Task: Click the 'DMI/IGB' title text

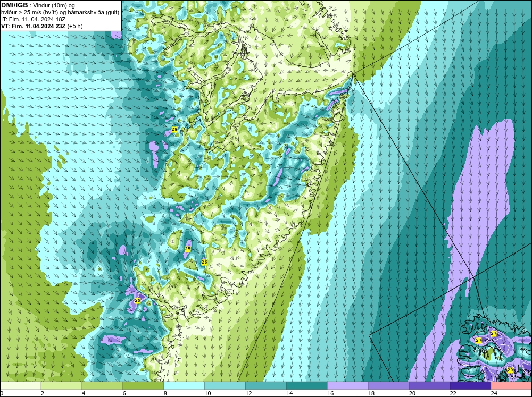Action: click(x=14, y=5)
